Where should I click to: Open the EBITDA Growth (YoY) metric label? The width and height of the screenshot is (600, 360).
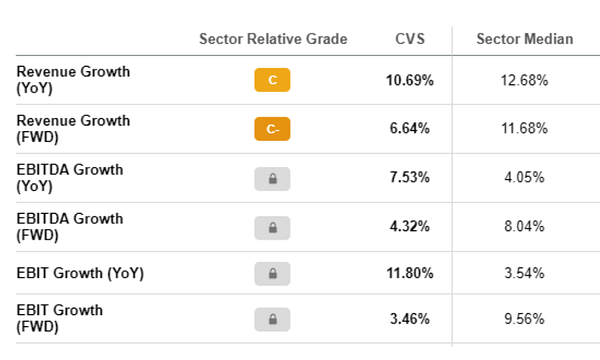click(70, 178)
